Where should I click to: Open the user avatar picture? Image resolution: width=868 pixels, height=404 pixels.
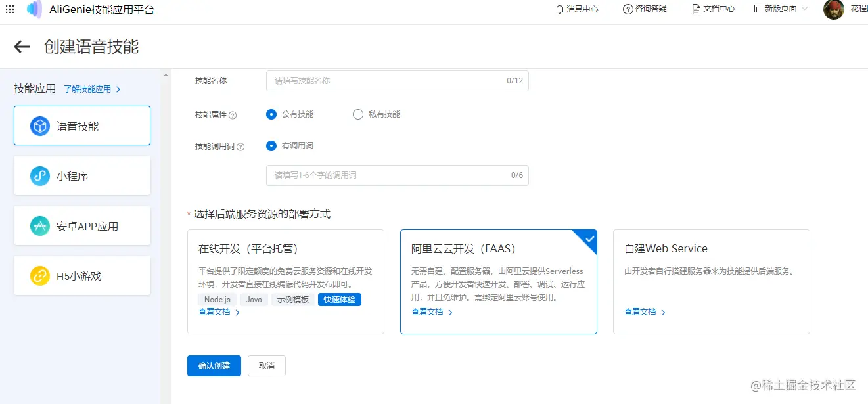(834, 9)
